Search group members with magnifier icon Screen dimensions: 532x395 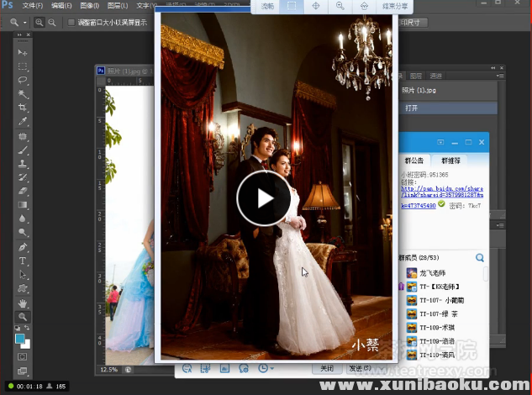pos(480,257)
